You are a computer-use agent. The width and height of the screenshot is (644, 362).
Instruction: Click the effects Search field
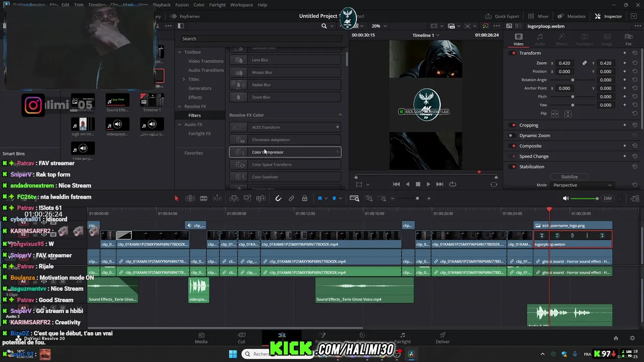point(262,39)
